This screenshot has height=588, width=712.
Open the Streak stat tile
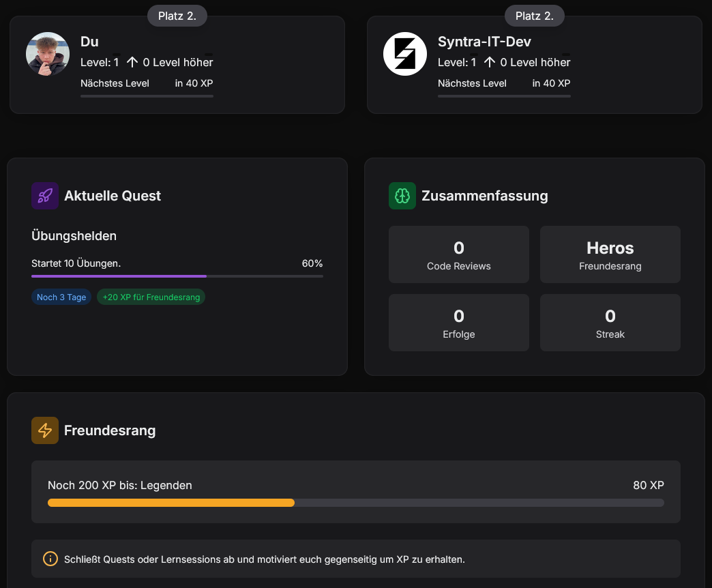tap(610, 323)
